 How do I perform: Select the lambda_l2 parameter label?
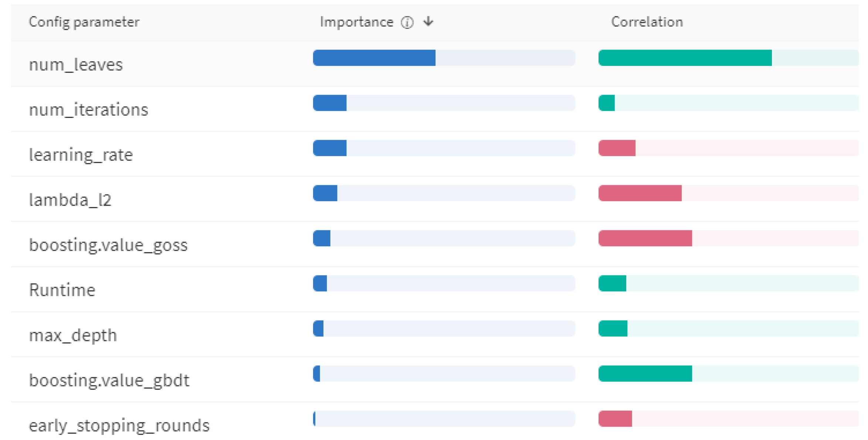coord(70,200)
